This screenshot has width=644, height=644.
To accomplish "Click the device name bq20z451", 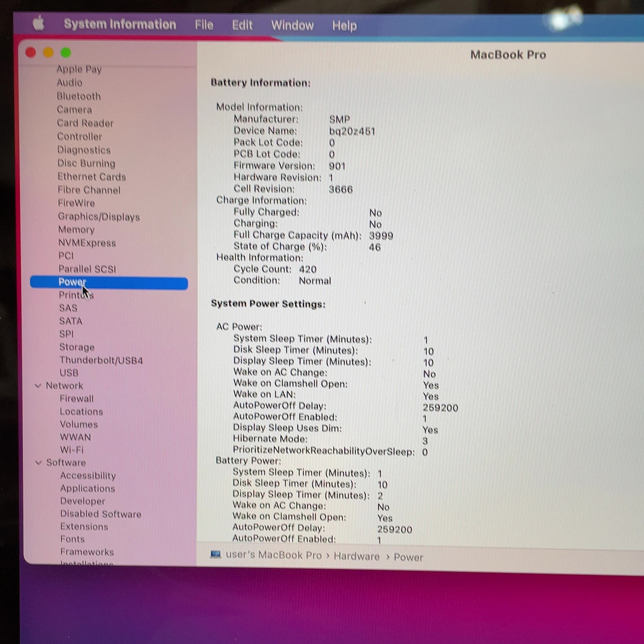I will click(352, 131).
